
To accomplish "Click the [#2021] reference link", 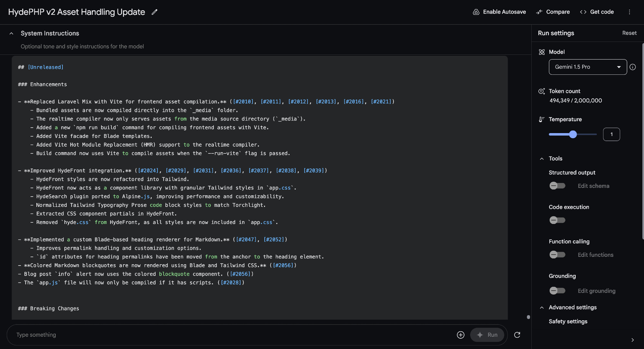I will 381,102.
